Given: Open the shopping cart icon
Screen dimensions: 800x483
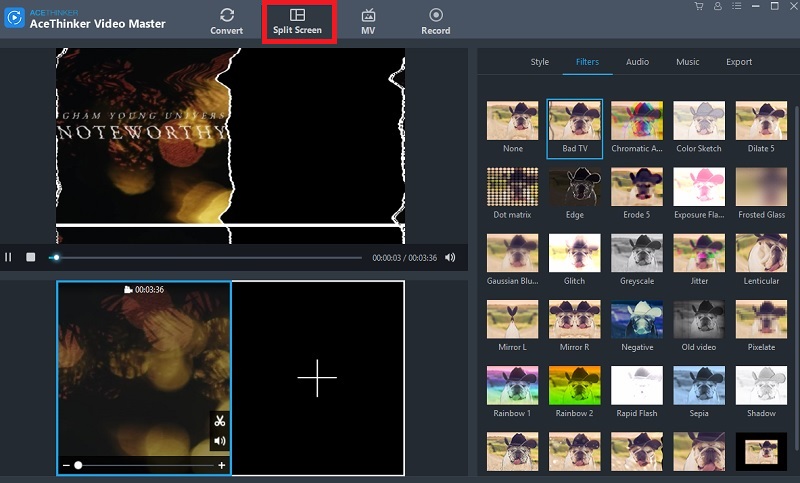Looking at the screenshot, I should 698,6.
